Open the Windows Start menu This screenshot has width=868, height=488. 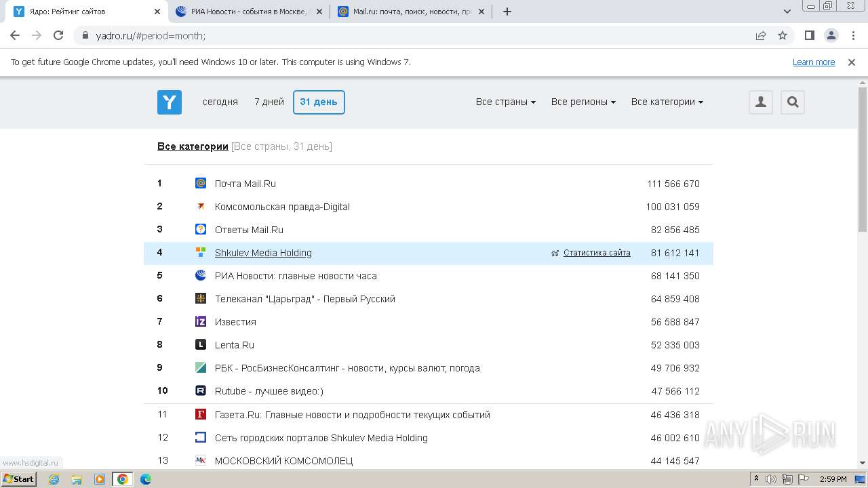pyautogui.click(x=18, y=479)
